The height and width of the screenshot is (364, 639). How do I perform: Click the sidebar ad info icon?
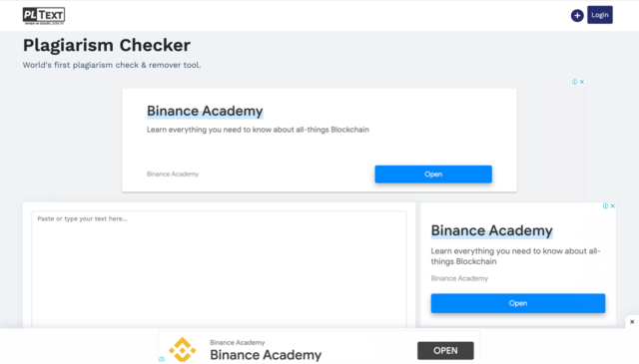[x=605, y=206]
